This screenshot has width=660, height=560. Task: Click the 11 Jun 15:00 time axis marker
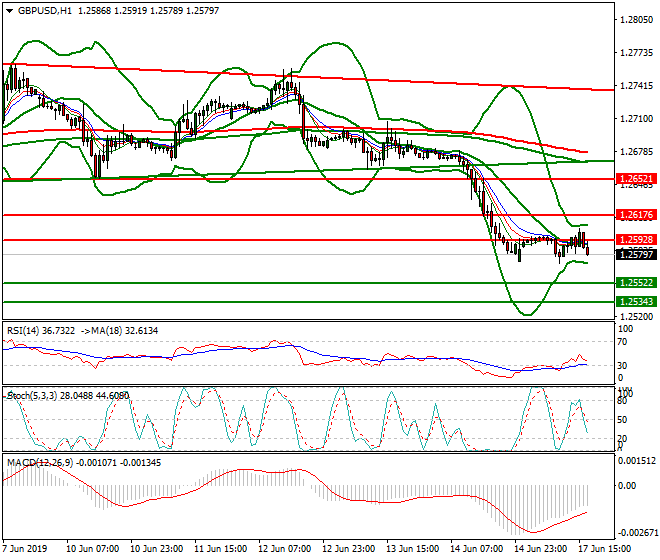point(221,549)
